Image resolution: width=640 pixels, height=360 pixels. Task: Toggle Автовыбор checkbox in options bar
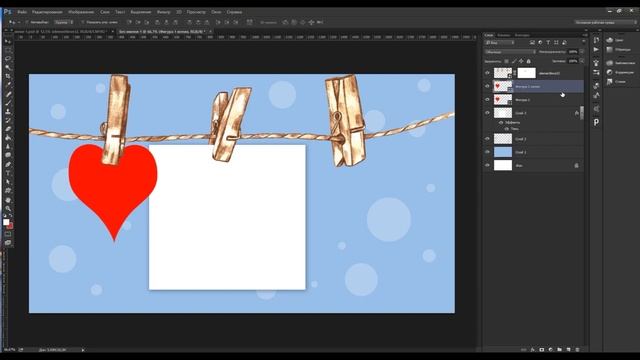pyautogui.click(x=27, y=22)
